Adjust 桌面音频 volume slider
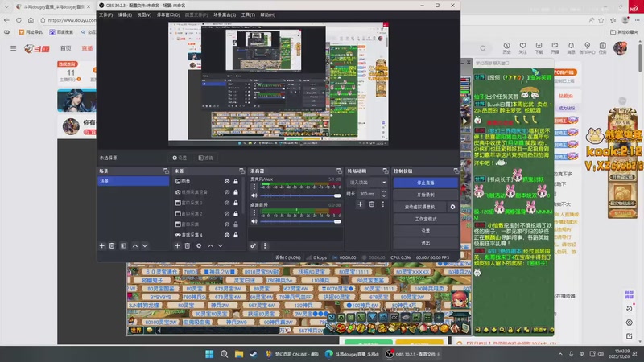644x362 pixels. pyautogui.click(x=299, y=222)
